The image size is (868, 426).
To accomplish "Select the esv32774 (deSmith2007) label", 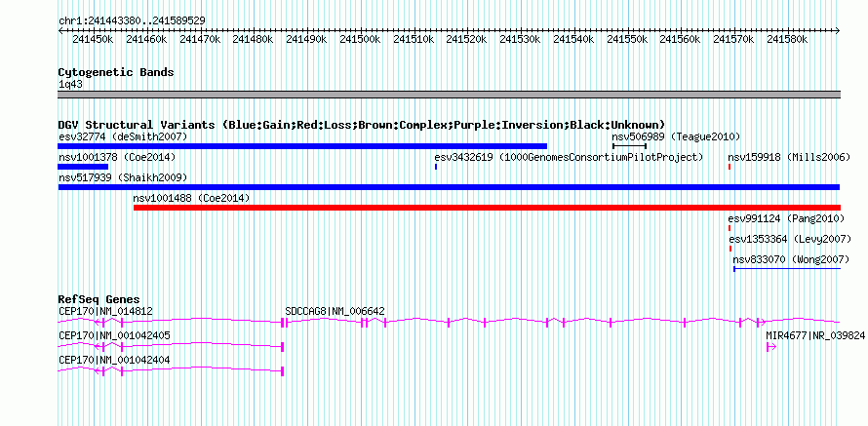I will [x=123, y=136].
